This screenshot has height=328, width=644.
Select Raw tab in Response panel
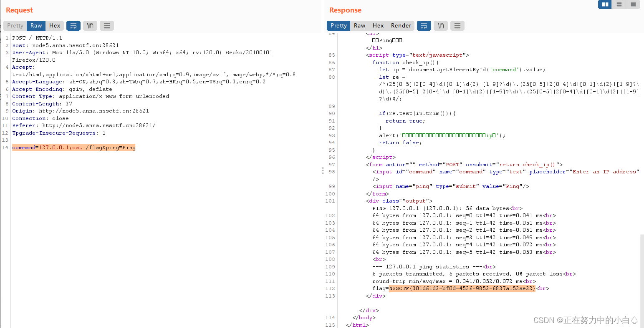[360, 26]
